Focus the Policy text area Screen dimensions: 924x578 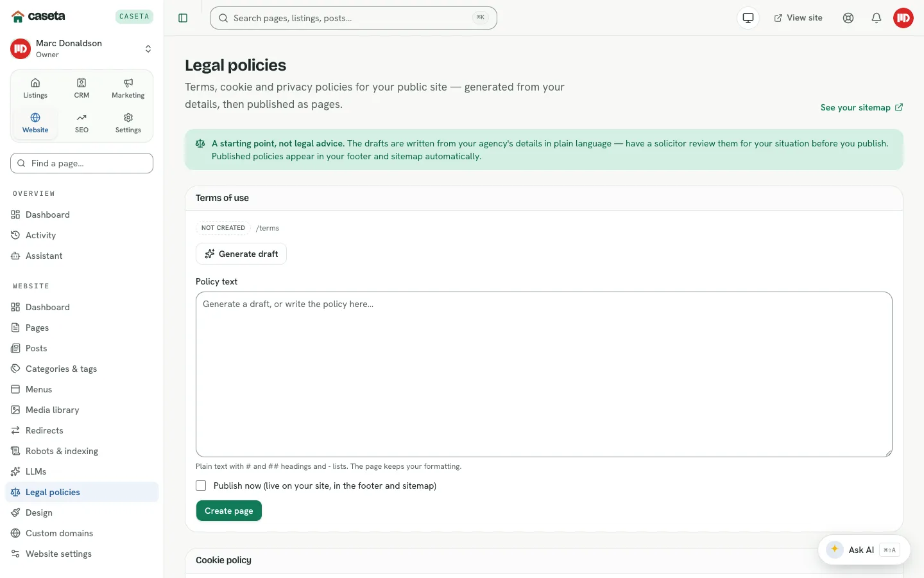pyautogui.click(x=544, y=374)
